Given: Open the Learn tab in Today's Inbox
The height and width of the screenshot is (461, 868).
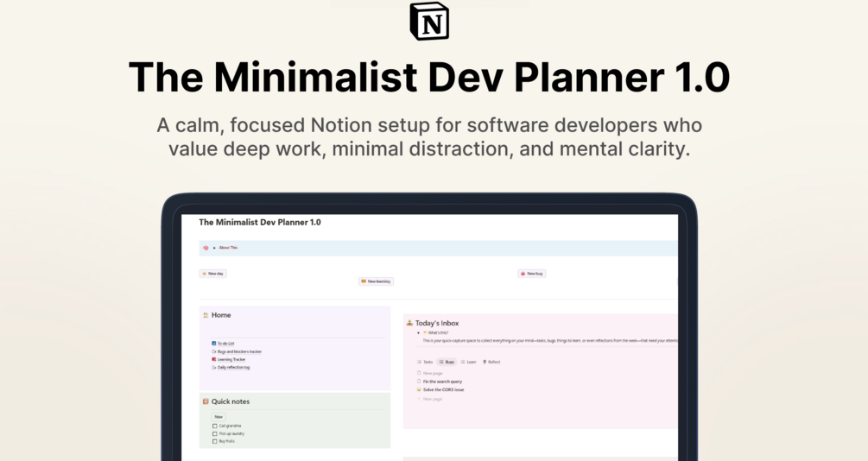Looking at the screenshot, I should click(x=468, y=362).
